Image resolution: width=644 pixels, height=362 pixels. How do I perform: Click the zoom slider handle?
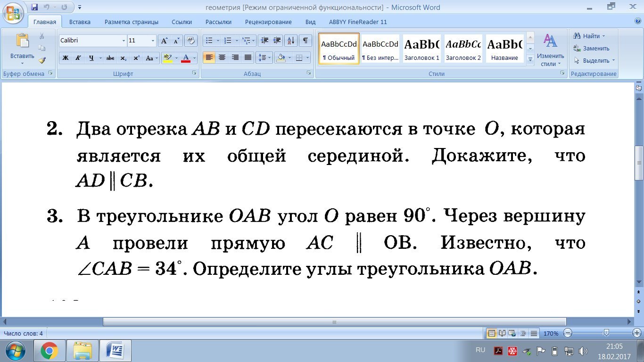pos(606,333)
